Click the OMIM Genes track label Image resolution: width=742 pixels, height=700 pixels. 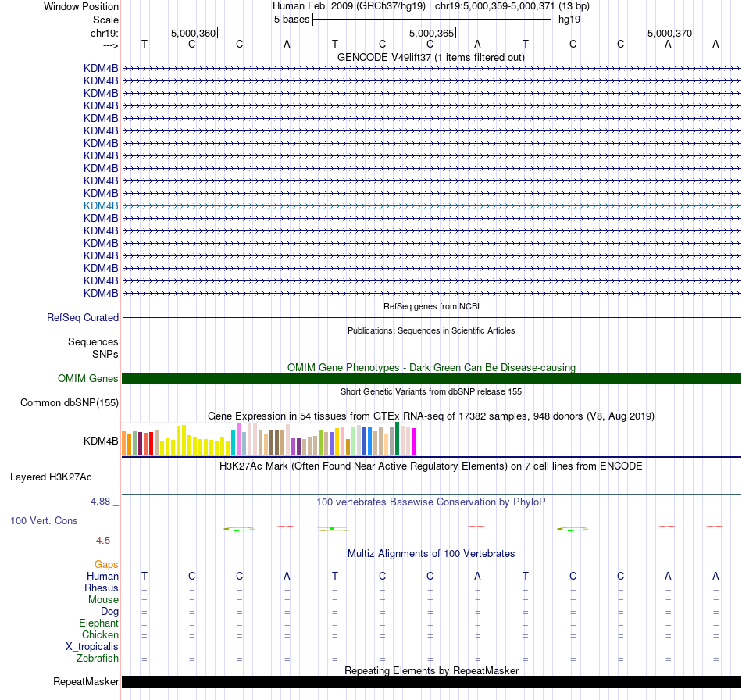[x=88, y=379]
